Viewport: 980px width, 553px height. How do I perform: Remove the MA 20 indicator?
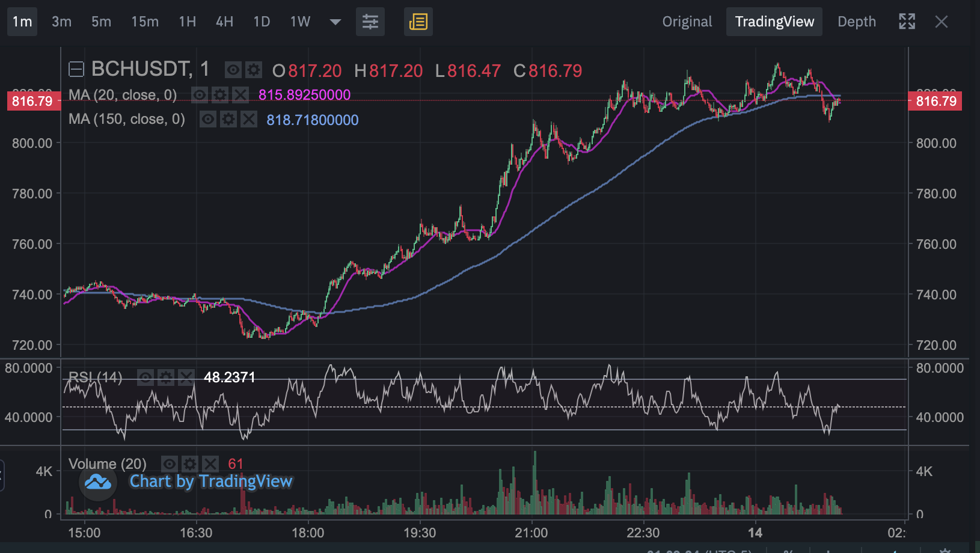tap(240, 95)
